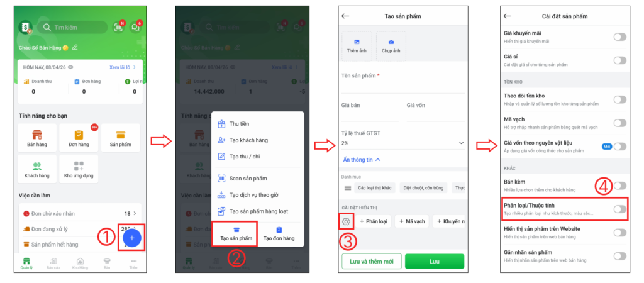Expand the Đơn chờ xác nhận row
This screenshot has width=644, height=283.
[80, 214]
